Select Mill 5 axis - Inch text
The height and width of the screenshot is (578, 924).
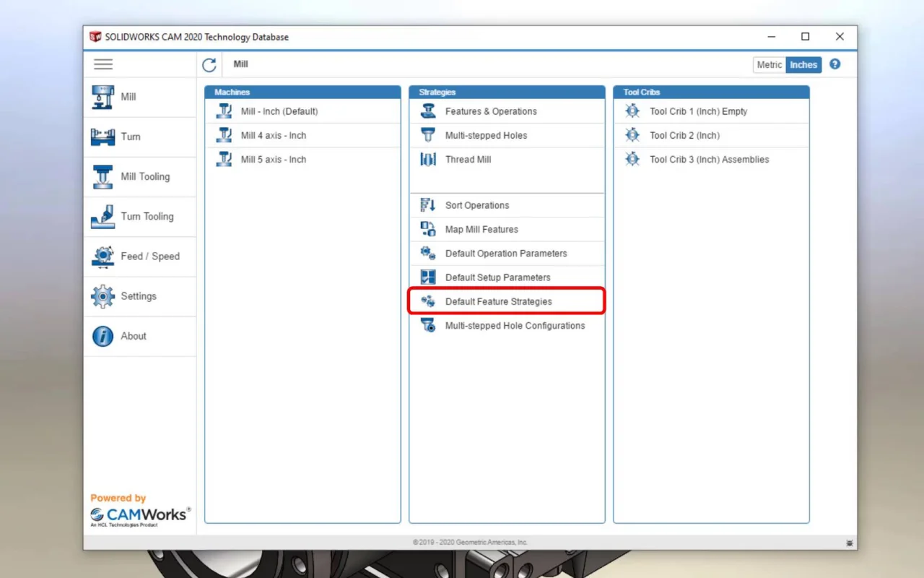274,160
